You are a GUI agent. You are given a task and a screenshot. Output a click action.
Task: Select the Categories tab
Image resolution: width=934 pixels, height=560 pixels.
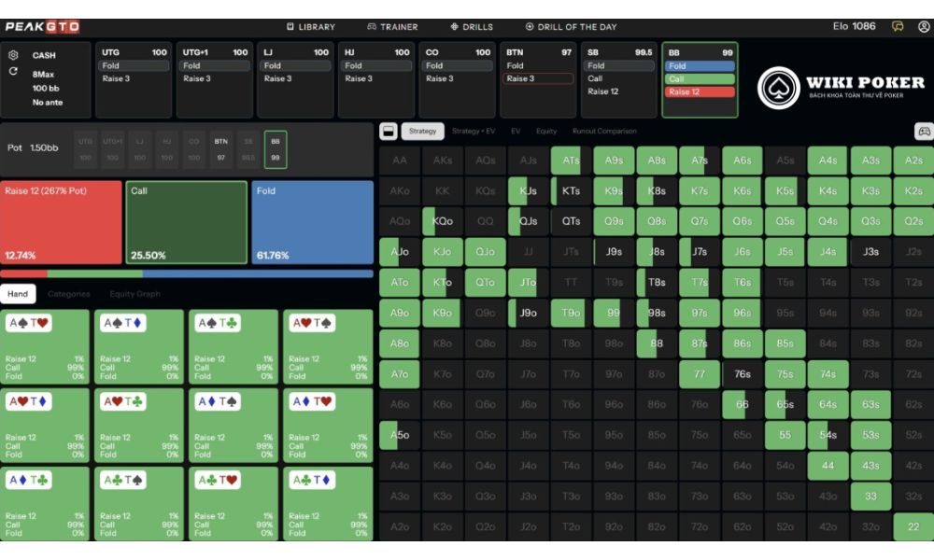point(68,294)
